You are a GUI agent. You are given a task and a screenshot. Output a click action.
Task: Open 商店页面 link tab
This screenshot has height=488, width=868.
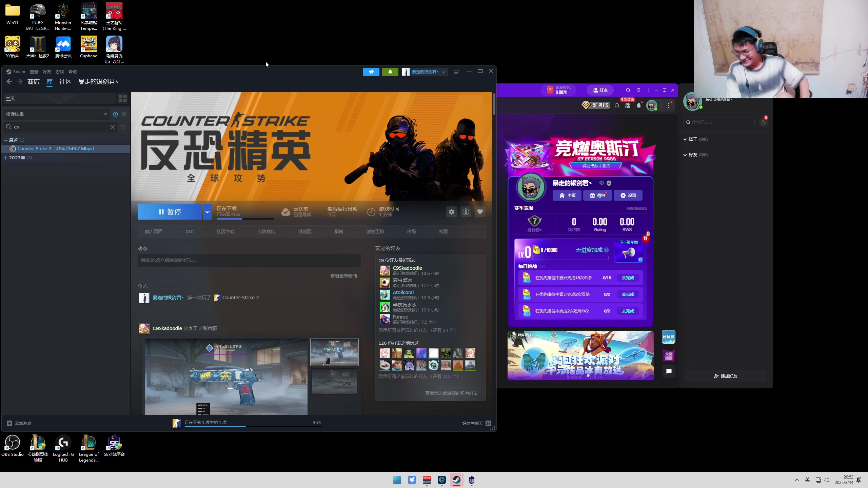coord(154,232)
